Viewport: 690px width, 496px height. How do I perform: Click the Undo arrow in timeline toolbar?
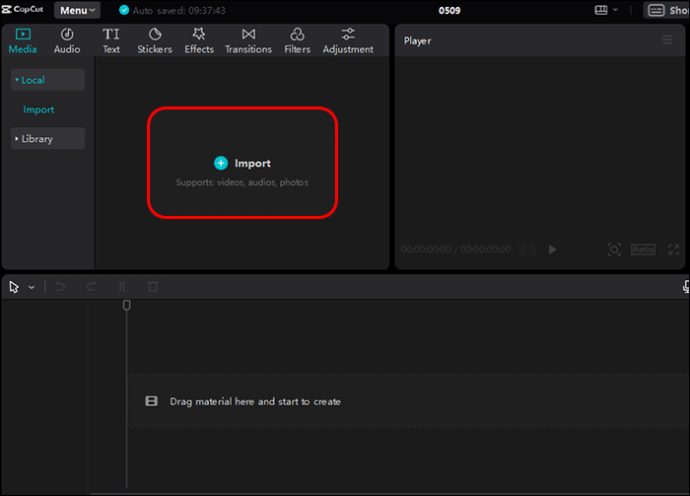(x=60, y=287)
